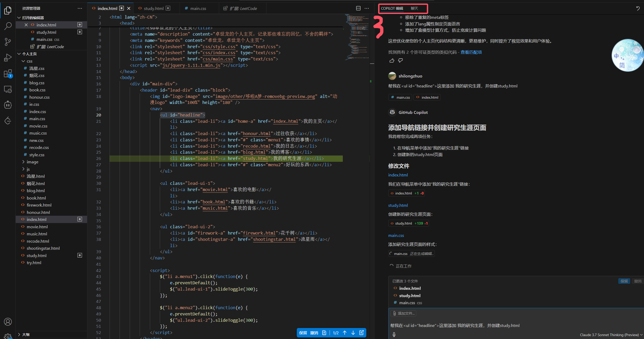Click thumbs down on Copilot response
Screen dimensions: 644x339
click(400, 61)
